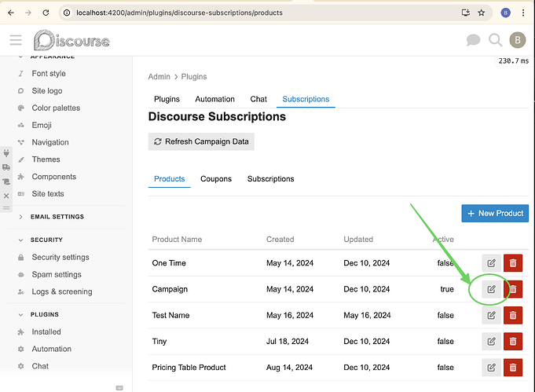Edit the Campaign product

click(491, 289)
